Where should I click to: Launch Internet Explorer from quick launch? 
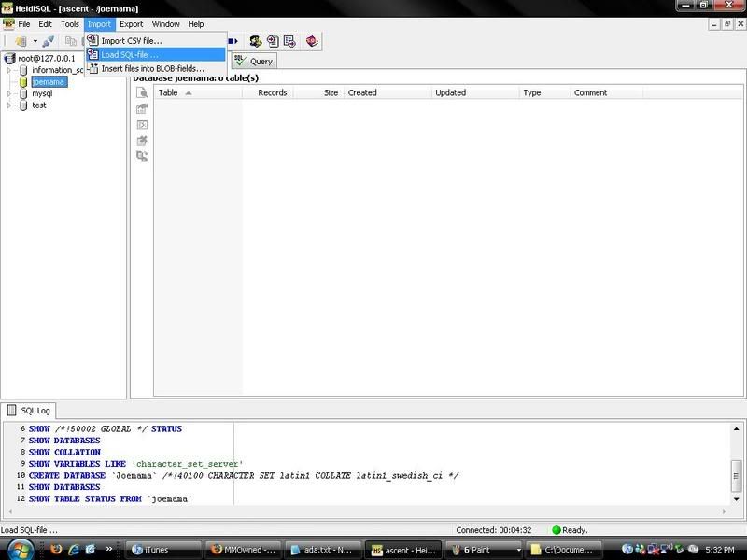[x=74, y=550]
